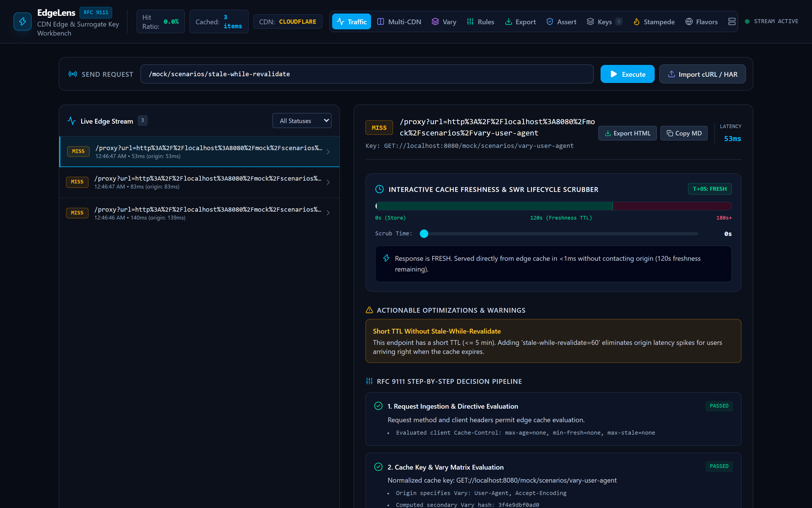Switch to the Flavors tab
This screenshot has height=508, width=812.
[x=701, y=22]
